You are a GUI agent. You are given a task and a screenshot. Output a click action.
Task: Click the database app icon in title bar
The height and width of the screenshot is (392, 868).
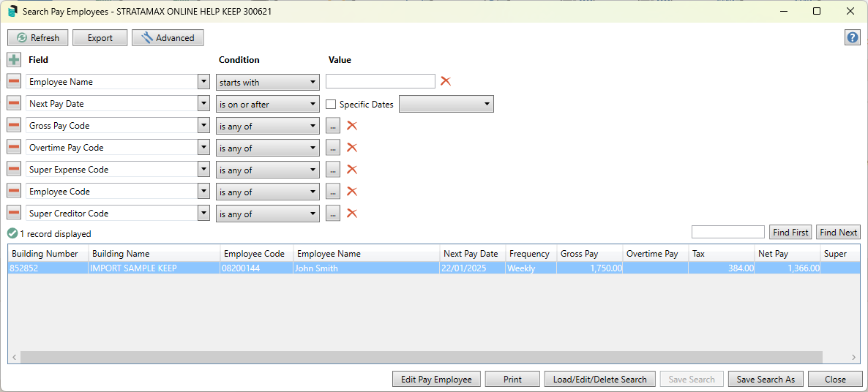point(12,12)
